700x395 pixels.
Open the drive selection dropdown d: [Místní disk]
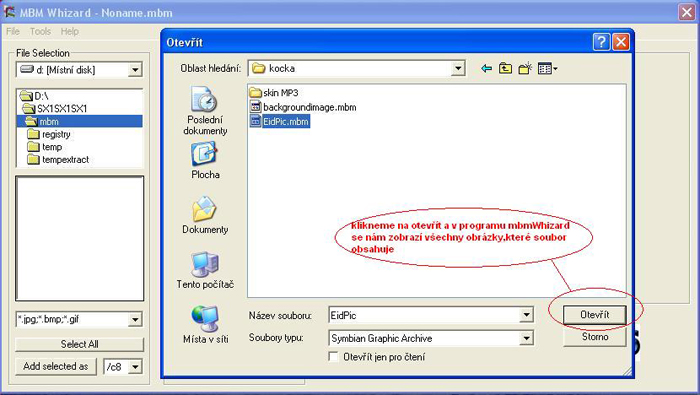[135, 70]
